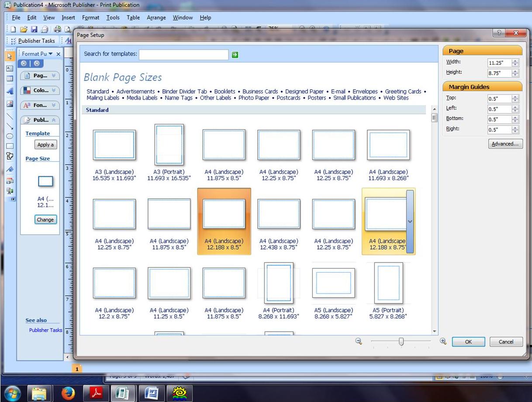
Task: Click the New publication toolbar icon
Action: point(14,30)
